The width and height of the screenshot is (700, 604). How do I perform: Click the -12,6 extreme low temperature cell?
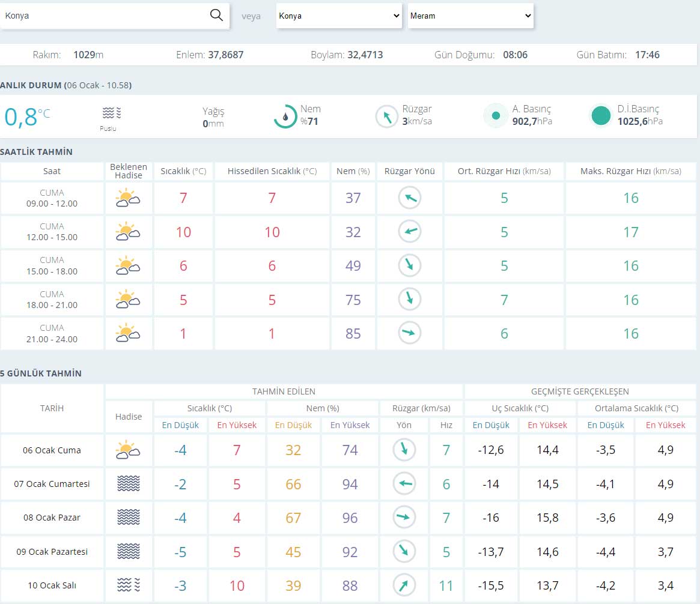(x=491, y=450)
